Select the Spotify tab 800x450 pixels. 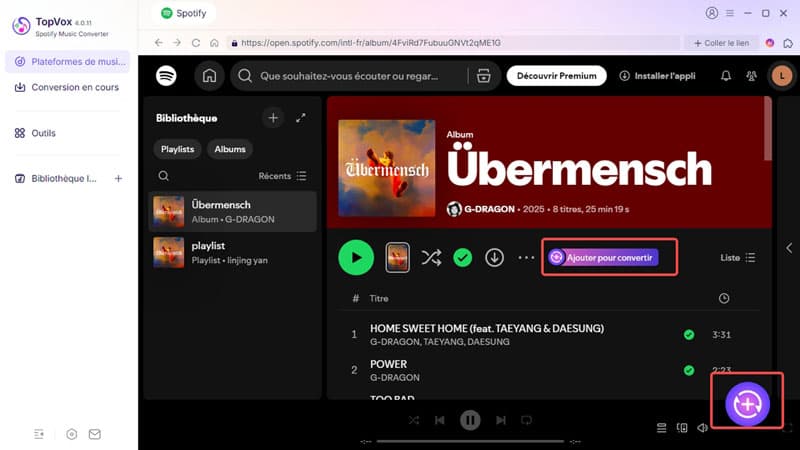[184, 13]
